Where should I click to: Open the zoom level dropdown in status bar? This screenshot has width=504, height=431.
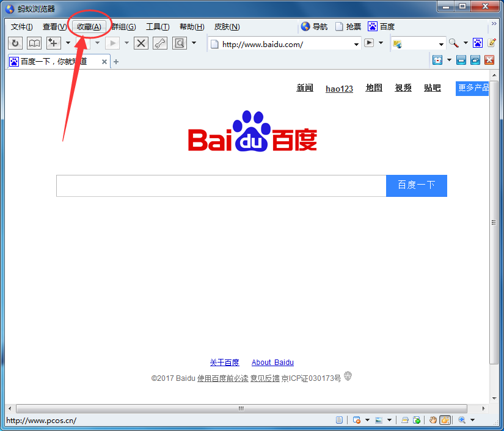[472, 420]
